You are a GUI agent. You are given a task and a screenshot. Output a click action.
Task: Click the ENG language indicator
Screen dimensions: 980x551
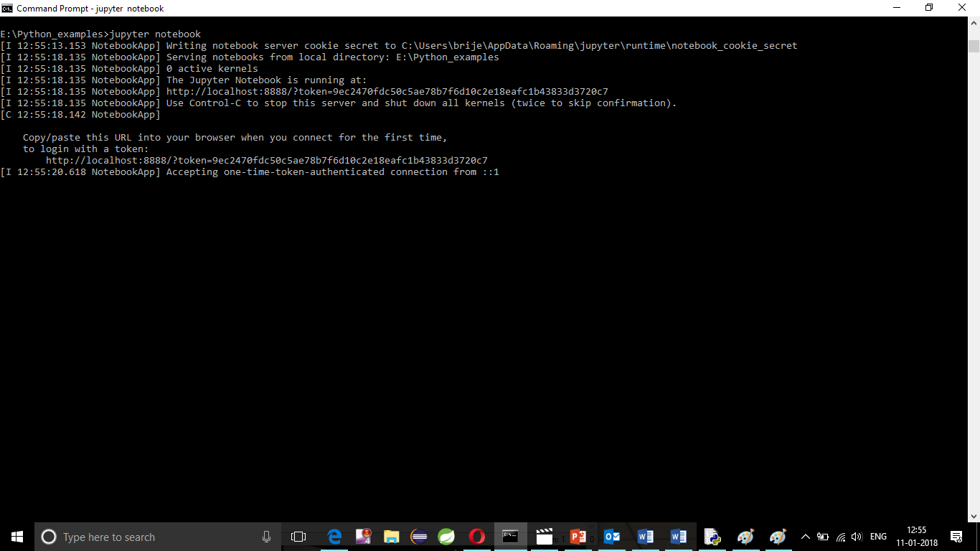point(878,537)
